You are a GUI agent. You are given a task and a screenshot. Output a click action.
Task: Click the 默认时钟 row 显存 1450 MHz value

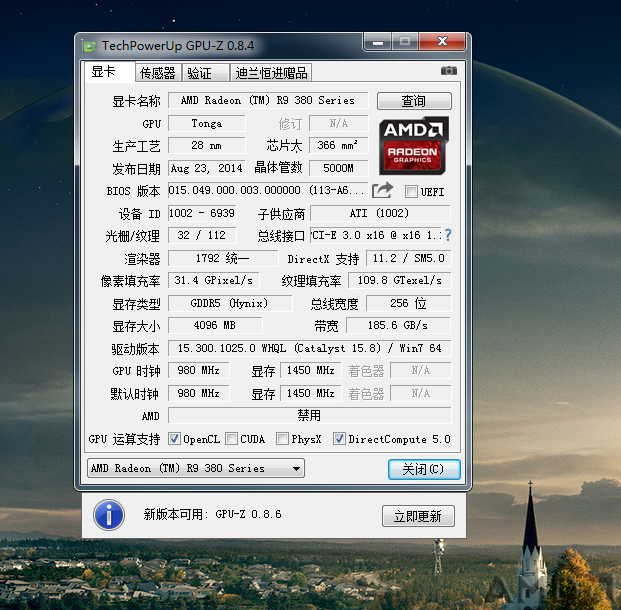point(311,393)
